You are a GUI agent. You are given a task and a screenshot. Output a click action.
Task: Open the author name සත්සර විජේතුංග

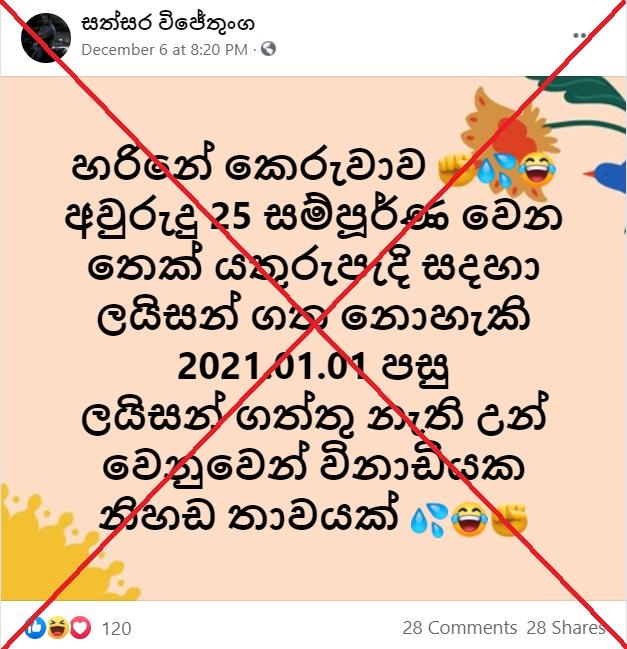click(168, 22)
